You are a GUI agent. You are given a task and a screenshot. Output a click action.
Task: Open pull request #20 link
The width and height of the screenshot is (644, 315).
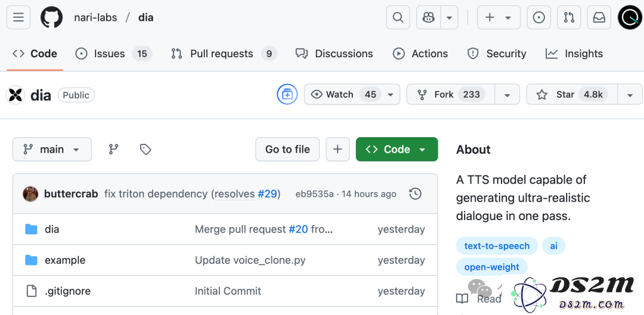(298, 229)
